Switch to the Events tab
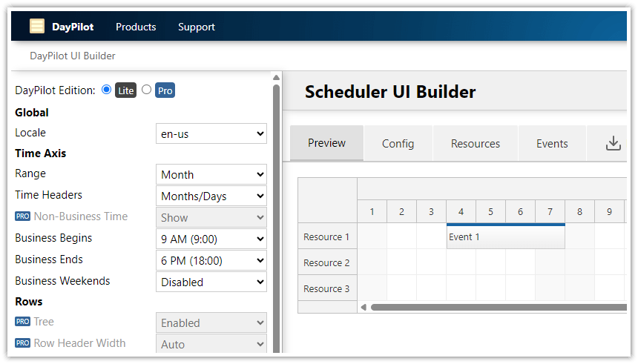638x364 pixels. click(552, 144)
